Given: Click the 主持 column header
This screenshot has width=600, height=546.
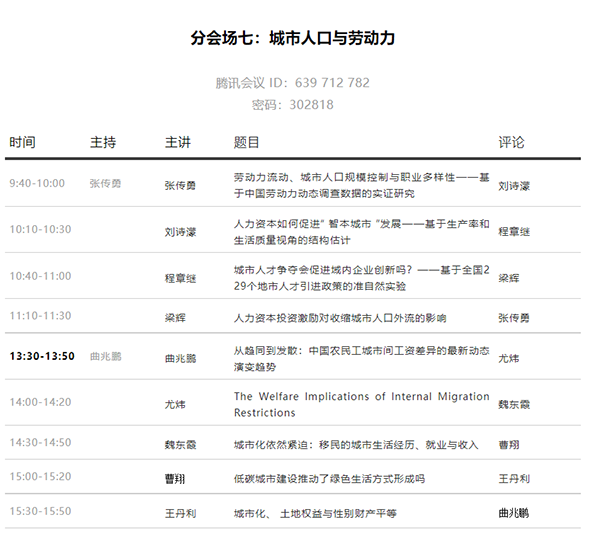Looking at the screenshot, I should pos(103,143).
